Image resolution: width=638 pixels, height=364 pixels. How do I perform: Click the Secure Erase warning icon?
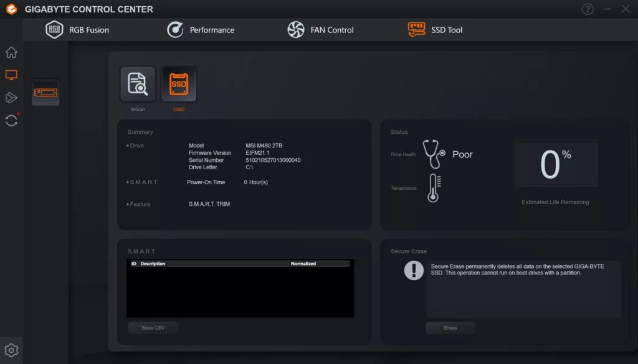click(414, 270)
